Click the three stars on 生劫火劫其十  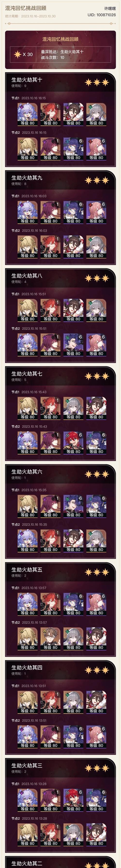click(97, 82)
